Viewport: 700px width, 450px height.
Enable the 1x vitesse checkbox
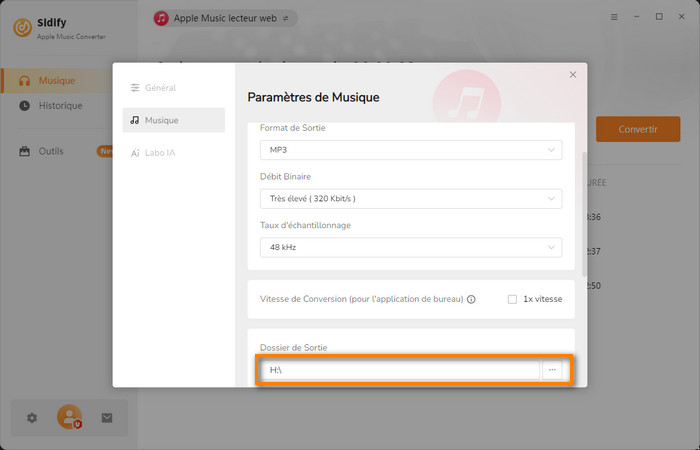(x=513, y=299)
